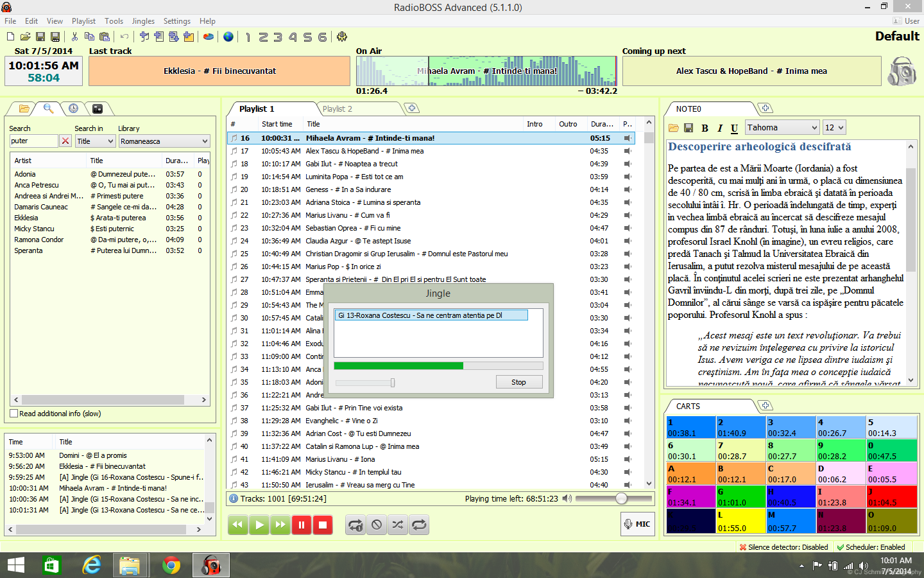Viewport: 924px width, 578px height.
Task: Trigger green cart G with time 01:01.0
Action: pyautogui.click(x=741, y=497)
